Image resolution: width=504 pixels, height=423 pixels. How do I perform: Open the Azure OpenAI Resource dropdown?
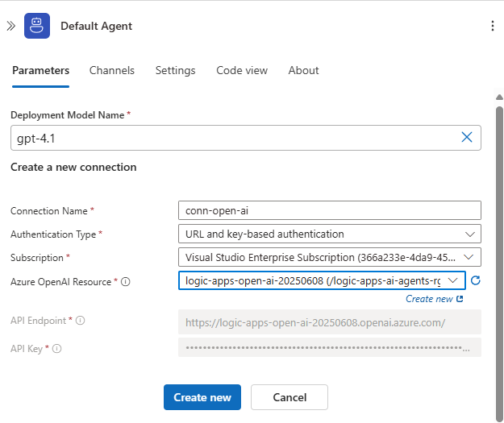[x=322, y=280]
